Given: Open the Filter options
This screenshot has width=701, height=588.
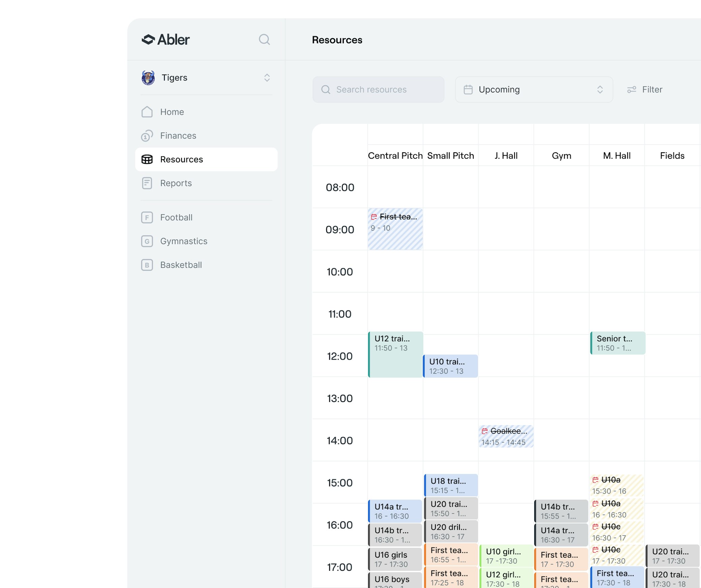Looking at the screenshot, I should click(645, 90).
